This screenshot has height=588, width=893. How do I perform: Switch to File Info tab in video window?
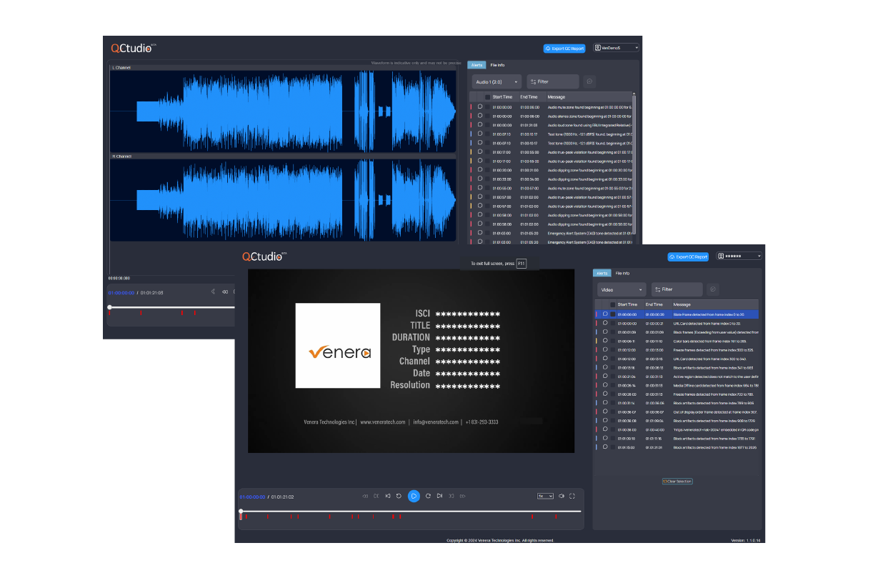623,273
